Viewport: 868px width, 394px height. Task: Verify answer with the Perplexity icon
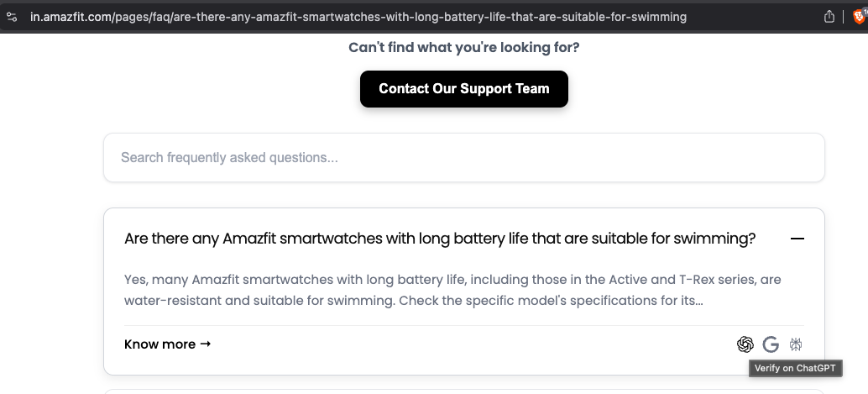(796, 344)
